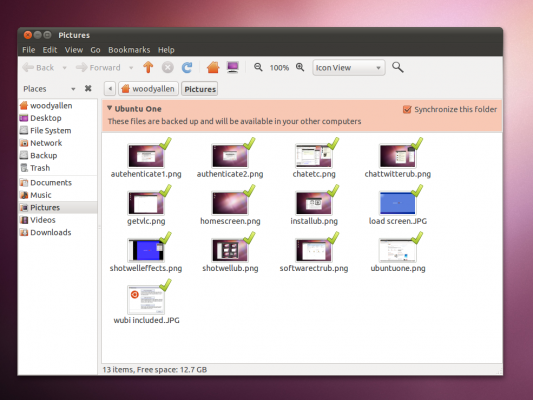Open the Help menu
Image resolution: width=533 pixels, height=400 pixels.
pyautogui.click(x=166, y=50)
